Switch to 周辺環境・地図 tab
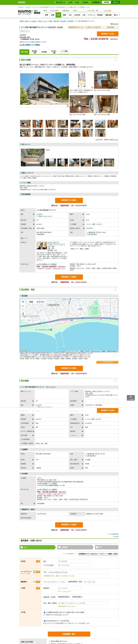This screenshot has height=644, width=138. click(34, 52)
